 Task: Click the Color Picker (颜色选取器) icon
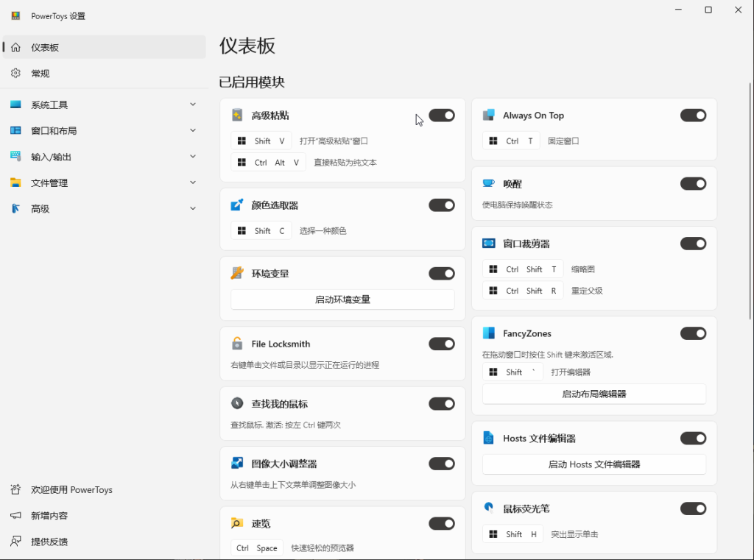click(237, 205)
